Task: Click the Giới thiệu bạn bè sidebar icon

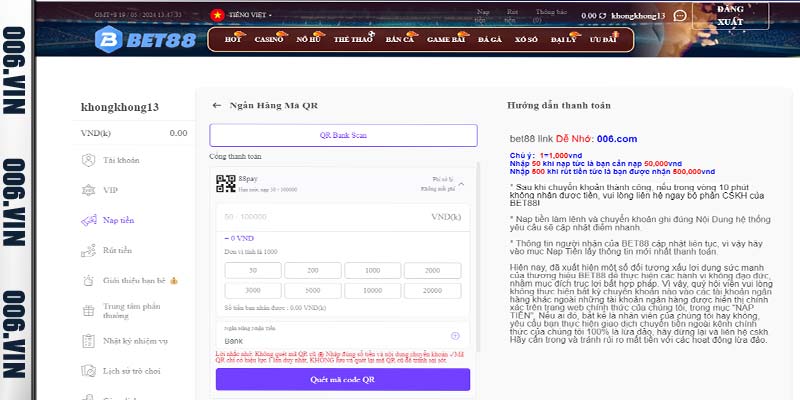Action: coord(88,281)
